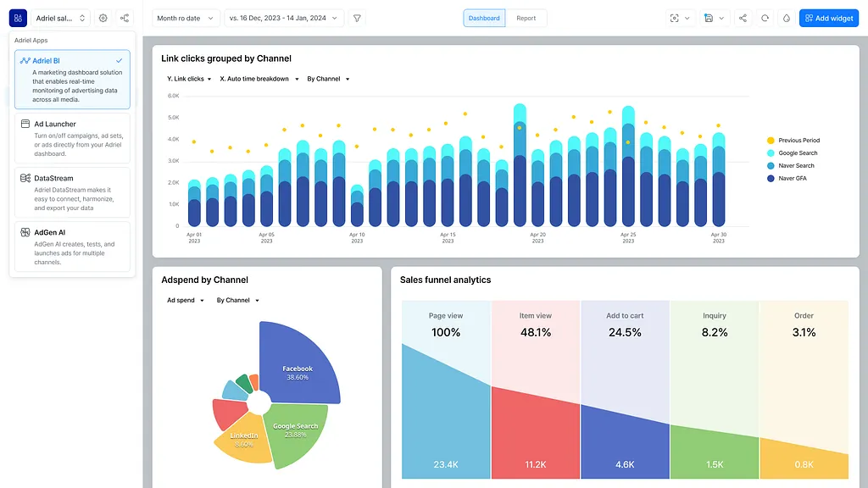Open the filter funnel icon

(x=357, y=18)
